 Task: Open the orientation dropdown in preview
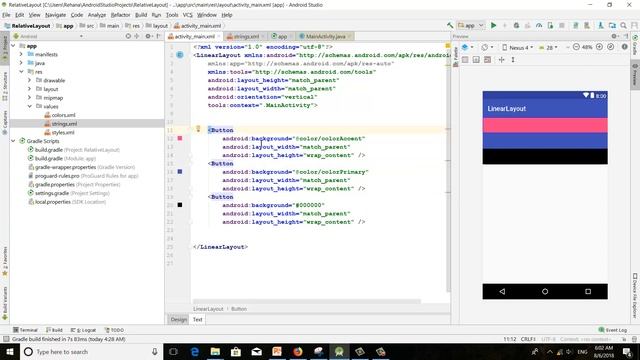click(x=487, y=47)
